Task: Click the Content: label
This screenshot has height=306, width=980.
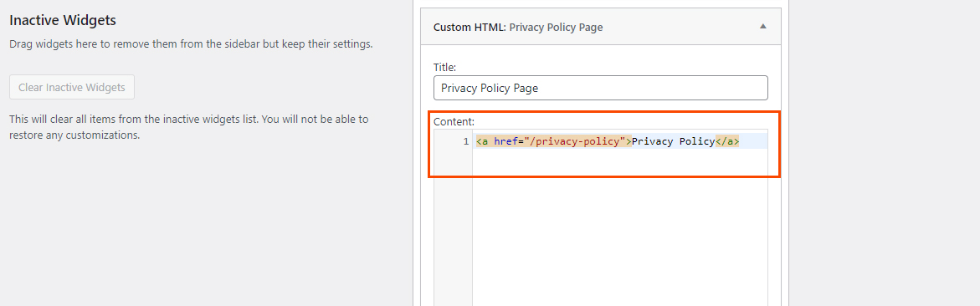Action: click(454, 121)
